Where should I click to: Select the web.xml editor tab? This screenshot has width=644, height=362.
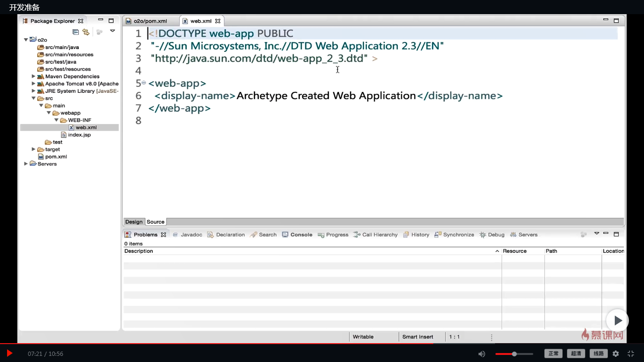click(201, 21)
